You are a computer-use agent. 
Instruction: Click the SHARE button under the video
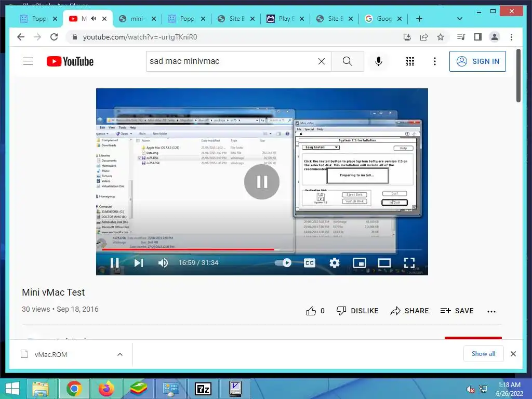click(409, 311)
